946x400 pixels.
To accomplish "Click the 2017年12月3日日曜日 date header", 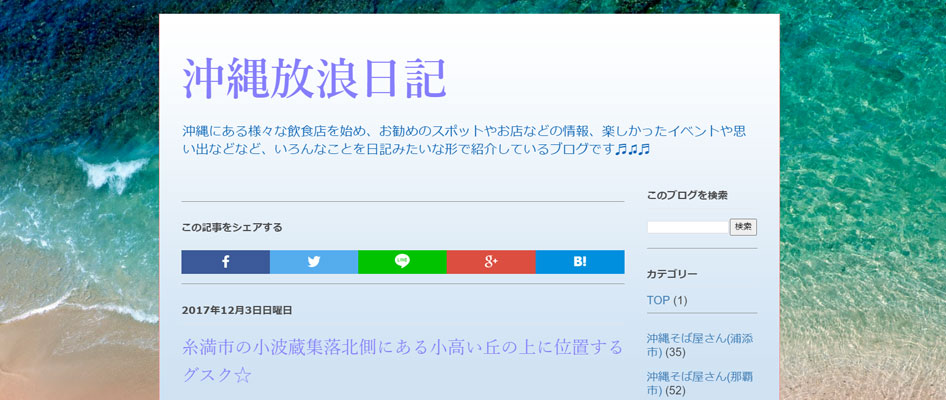I will [x=237, y=310].
